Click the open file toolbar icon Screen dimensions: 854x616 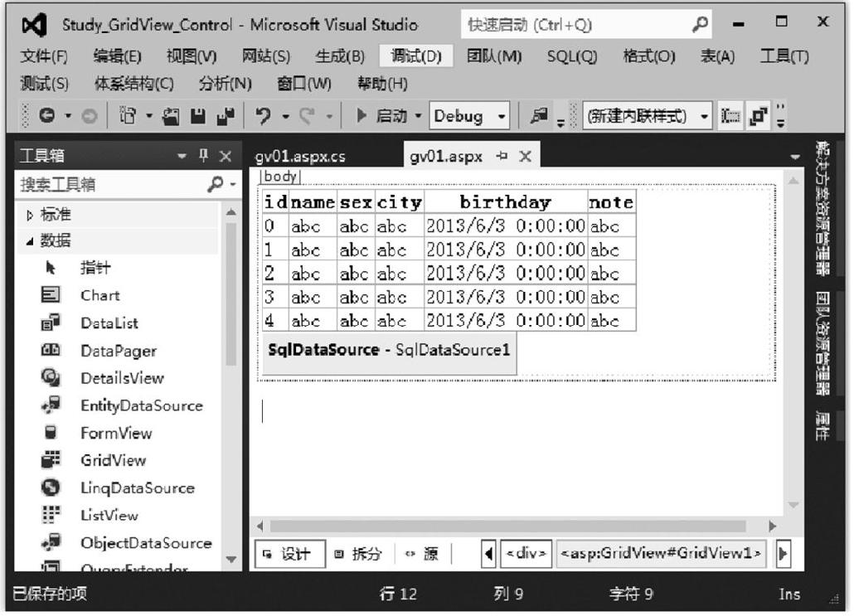171,116
